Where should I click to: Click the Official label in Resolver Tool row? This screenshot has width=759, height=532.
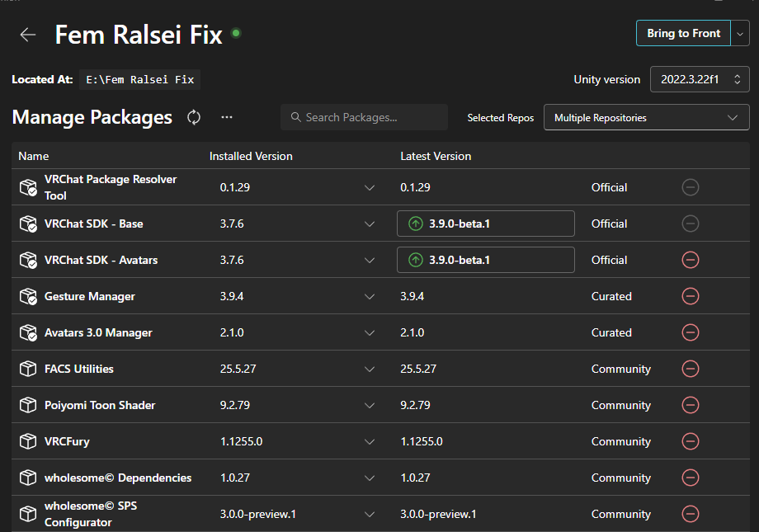tap(609, 187)
